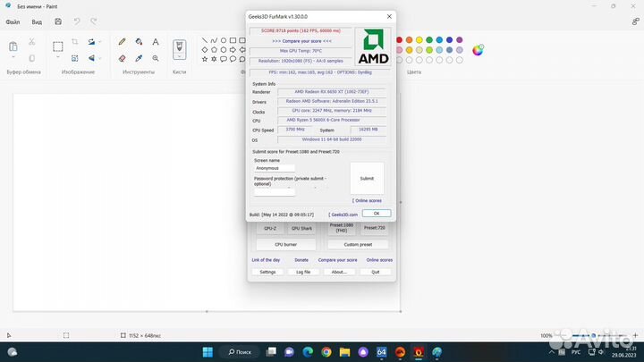Click the Compare your score link in the dialog
644x362 pixels.
301,41
